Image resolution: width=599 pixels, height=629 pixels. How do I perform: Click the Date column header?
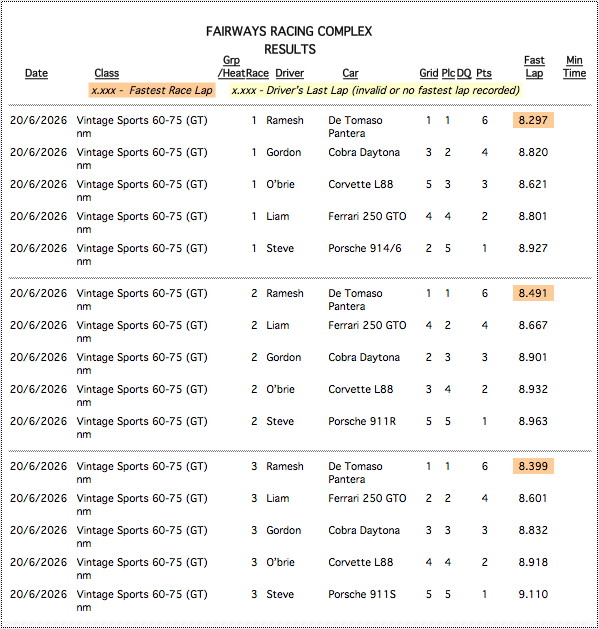(36, 73)
